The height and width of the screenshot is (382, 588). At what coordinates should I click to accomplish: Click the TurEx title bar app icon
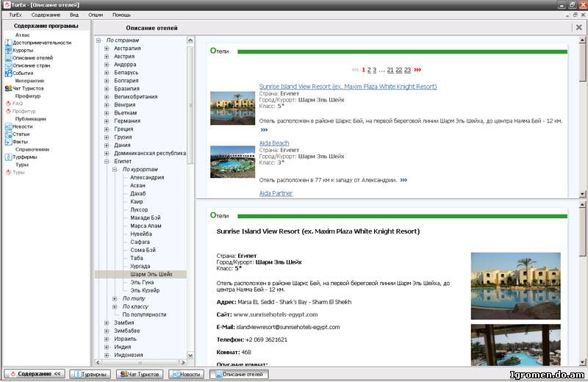click(x=7, y=5)
